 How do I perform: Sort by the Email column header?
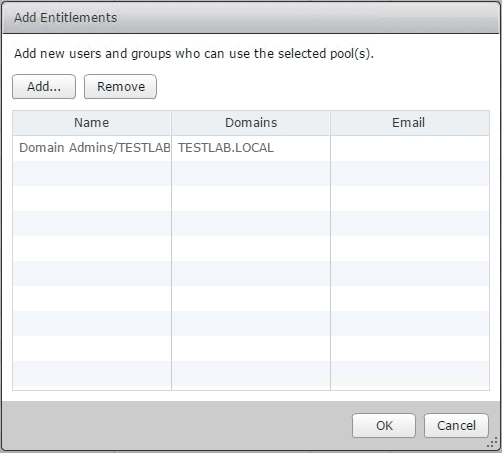tap(410, 123)
